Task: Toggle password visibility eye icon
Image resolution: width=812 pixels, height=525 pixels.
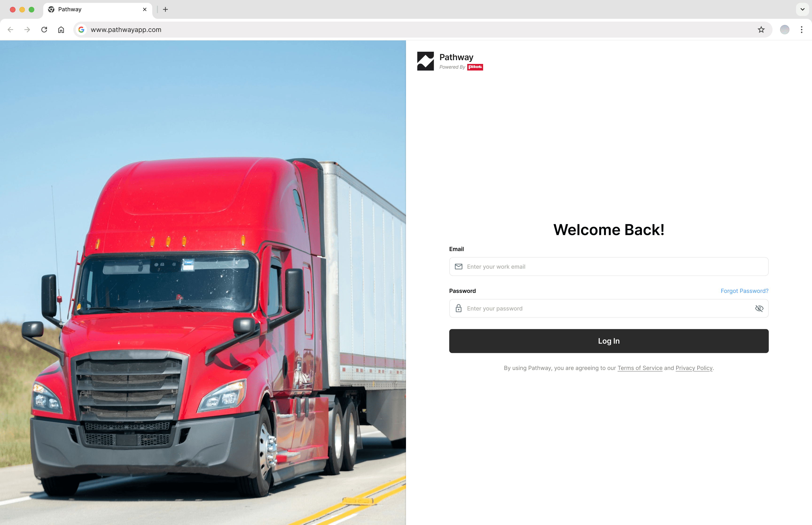Action: [759, 309]
